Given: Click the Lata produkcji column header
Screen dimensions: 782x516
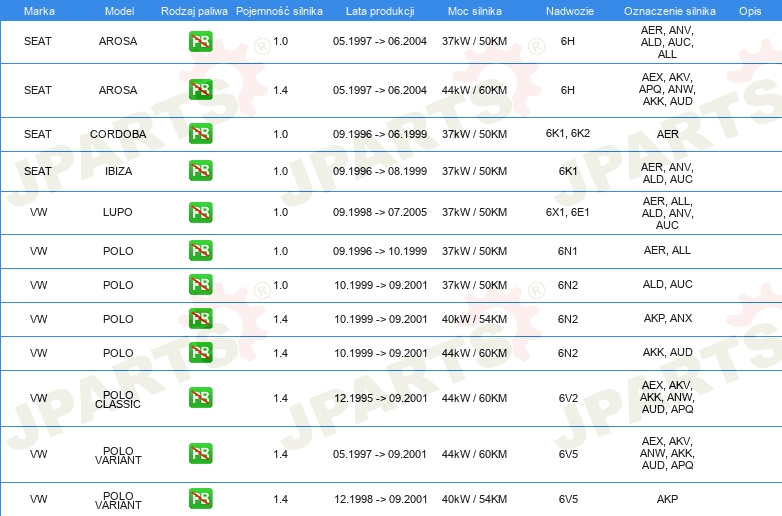Looking at the screenshot, I should tap(380, 10).
